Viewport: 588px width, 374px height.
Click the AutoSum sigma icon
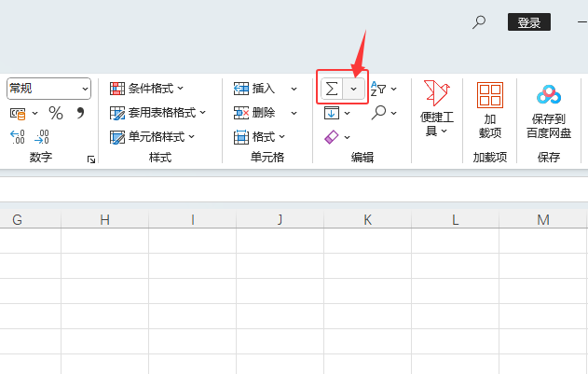tap(332, 89)
